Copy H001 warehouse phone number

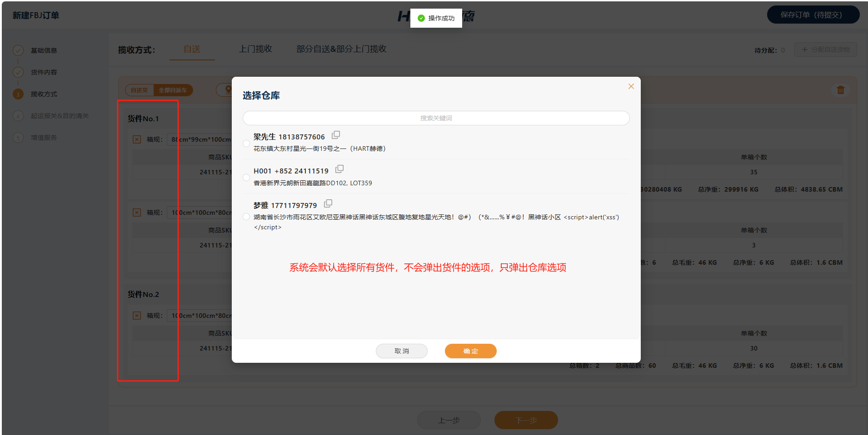pyautogui.click(x=339, y=169)
